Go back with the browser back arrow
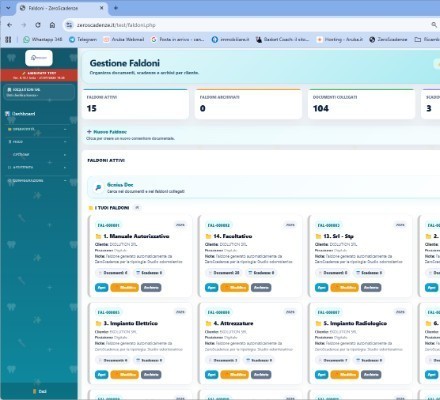The width and height of the screenshot is (440, 400). (9, 25)
